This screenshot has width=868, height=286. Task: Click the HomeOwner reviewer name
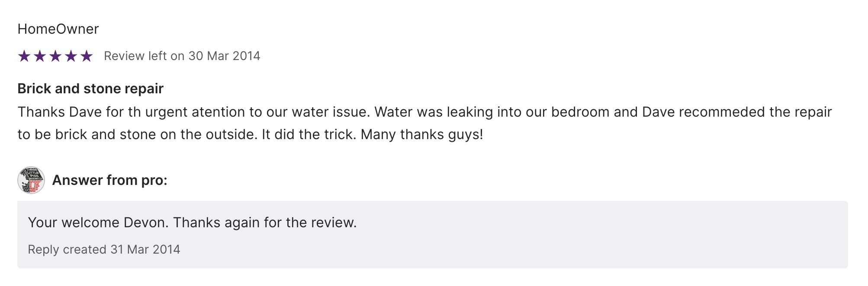pyautogui.click(x=58, y=29)
